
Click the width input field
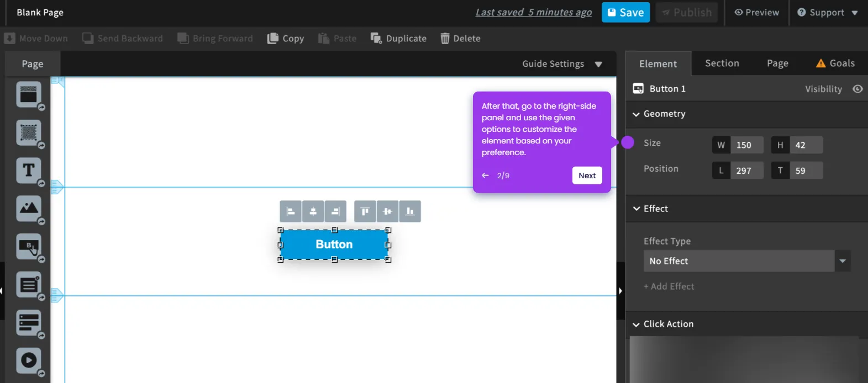(747, 145)
